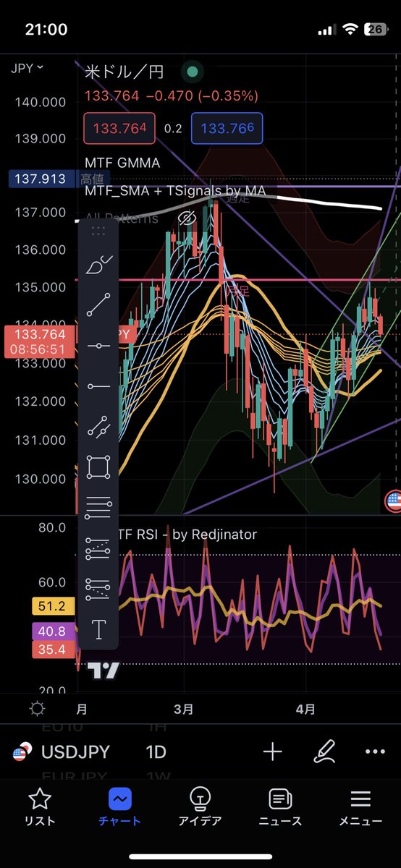Tap the 4月 date axis label

(306, 710)
